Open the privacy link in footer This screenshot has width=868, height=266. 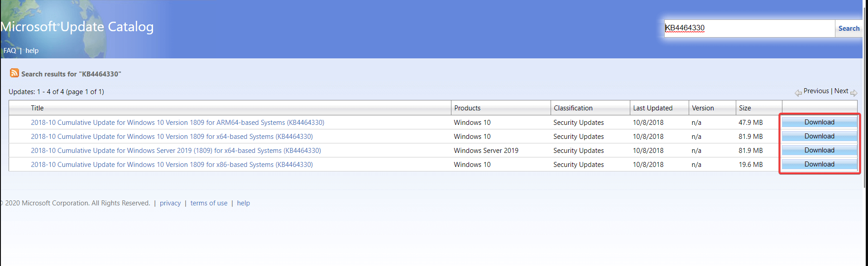(x=170, y=203)
